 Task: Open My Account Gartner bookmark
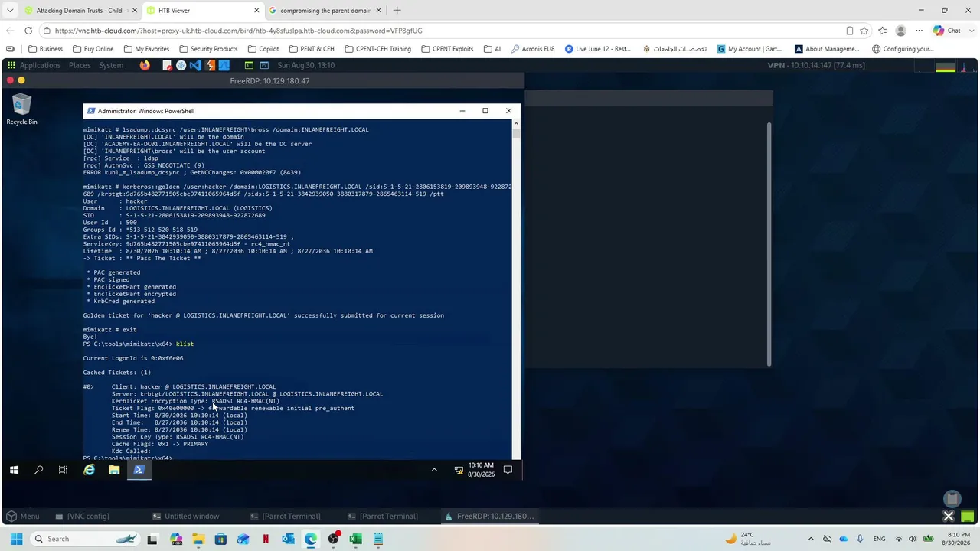point(750,49)
